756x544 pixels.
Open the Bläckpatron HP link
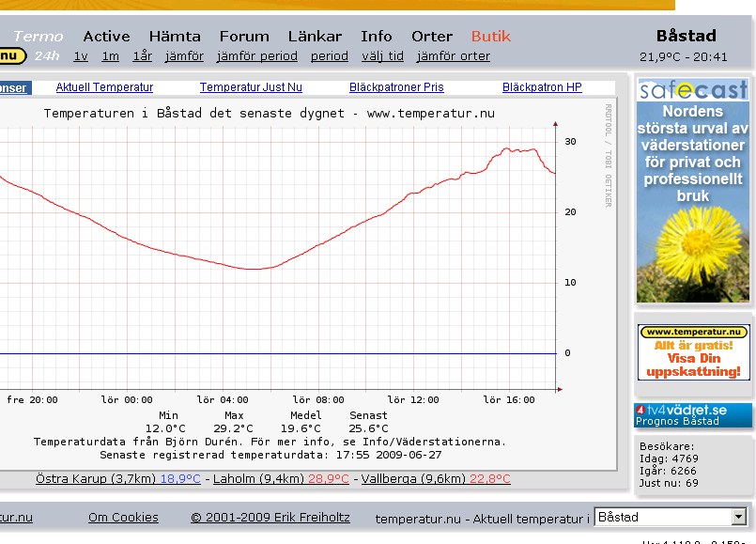542,87
